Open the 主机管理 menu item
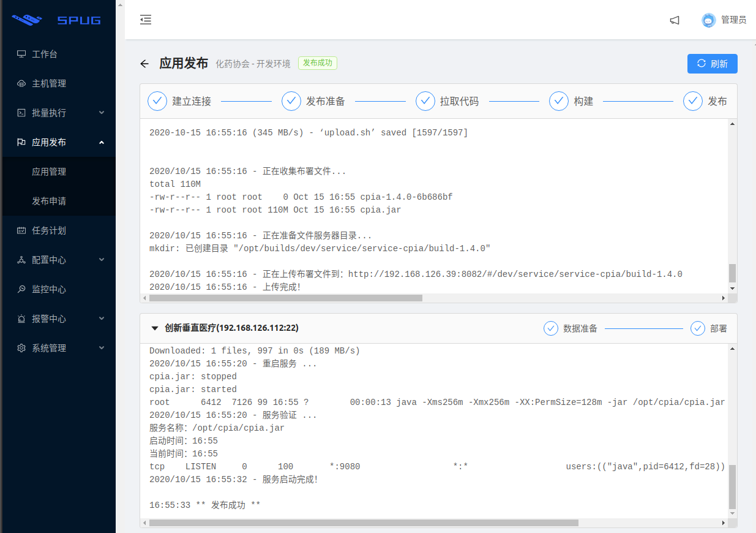 click(x=49, y=83)
